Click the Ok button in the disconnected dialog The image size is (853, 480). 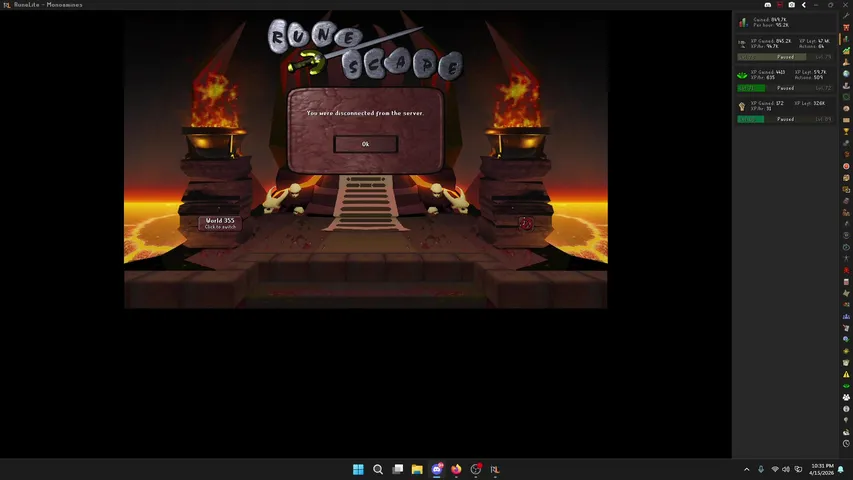365,144
